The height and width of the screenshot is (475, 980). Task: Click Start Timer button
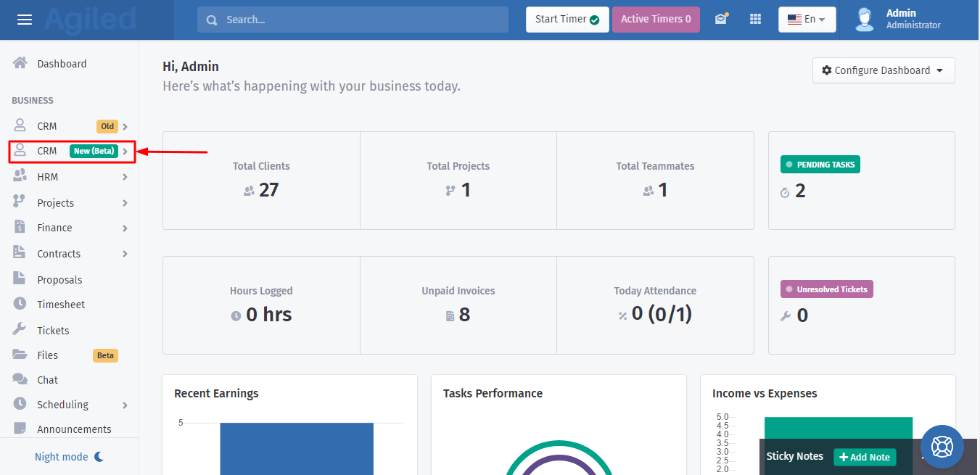click(x=567, y=20)
